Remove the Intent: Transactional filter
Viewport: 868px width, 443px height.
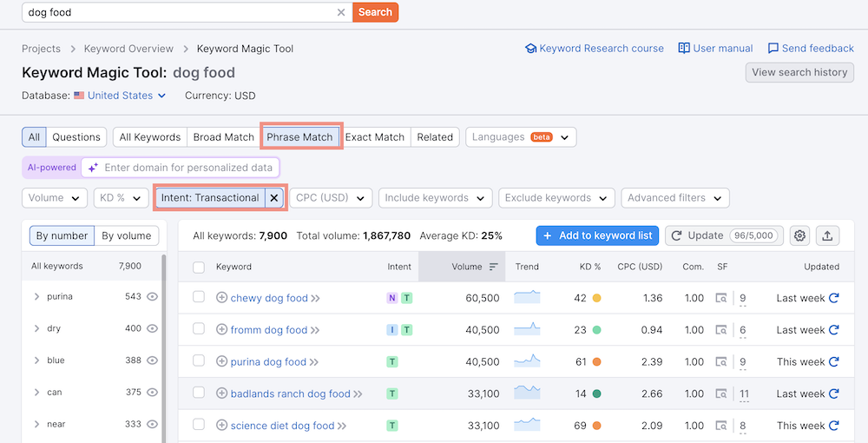tap(274, 198)
